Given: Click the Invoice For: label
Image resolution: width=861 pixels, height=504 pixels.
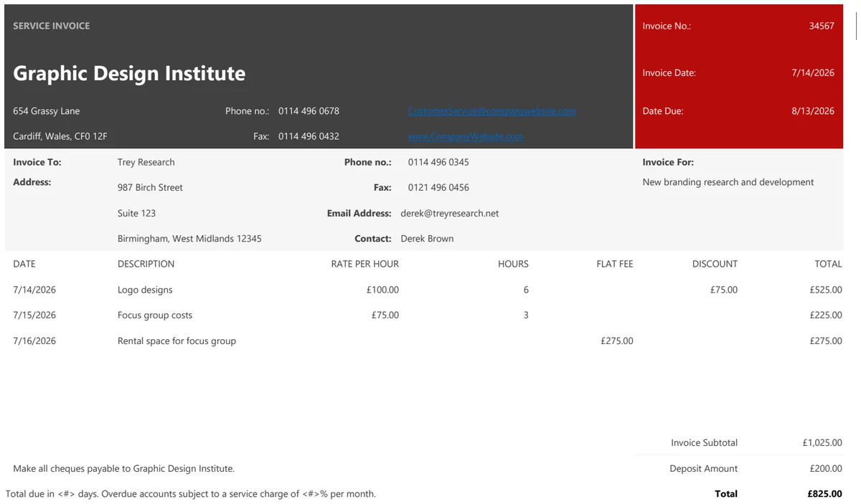Looking at the screenshot, I should point(668,162).
